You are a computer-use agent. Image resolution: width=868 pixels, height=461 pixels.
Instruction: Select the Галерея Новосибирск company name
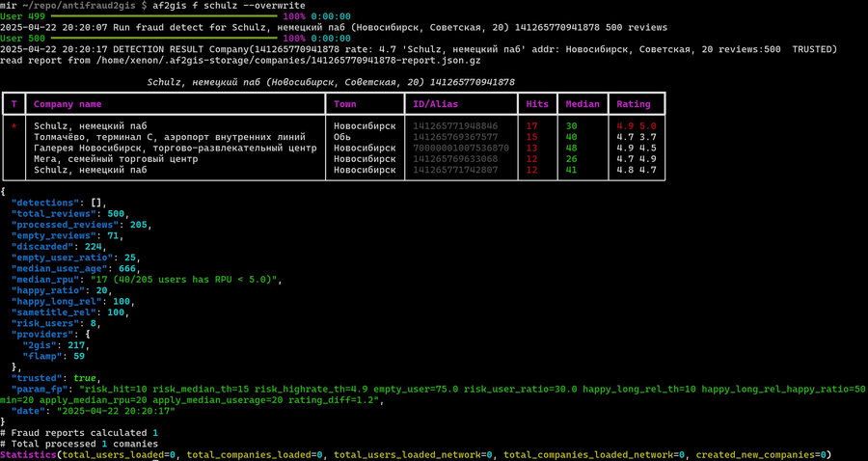click(175, 148)
